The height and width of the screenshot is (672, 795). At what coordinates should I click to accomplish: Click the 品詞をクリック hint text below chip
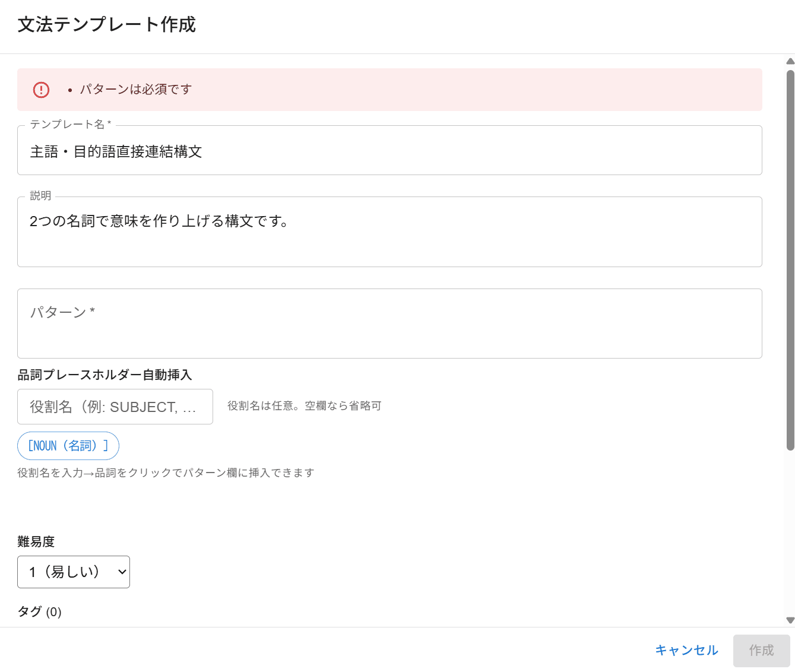[166, 473]
